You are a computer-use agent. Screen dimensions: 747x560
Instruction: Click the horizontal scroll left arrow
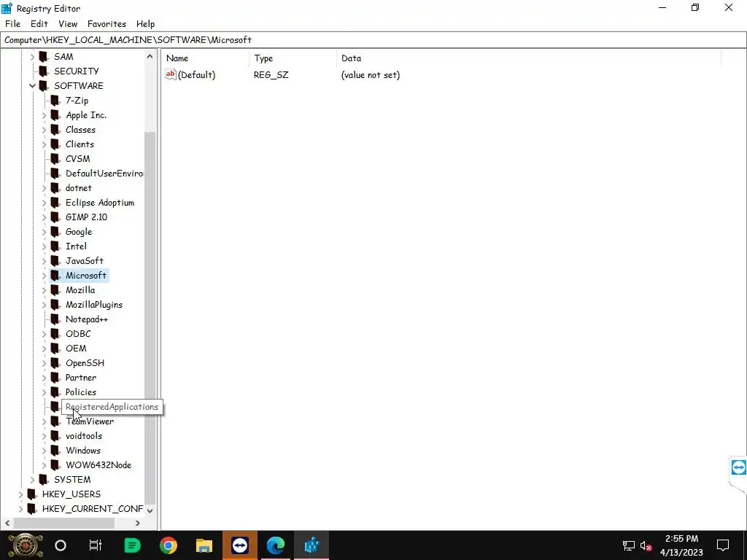[7, 523]
